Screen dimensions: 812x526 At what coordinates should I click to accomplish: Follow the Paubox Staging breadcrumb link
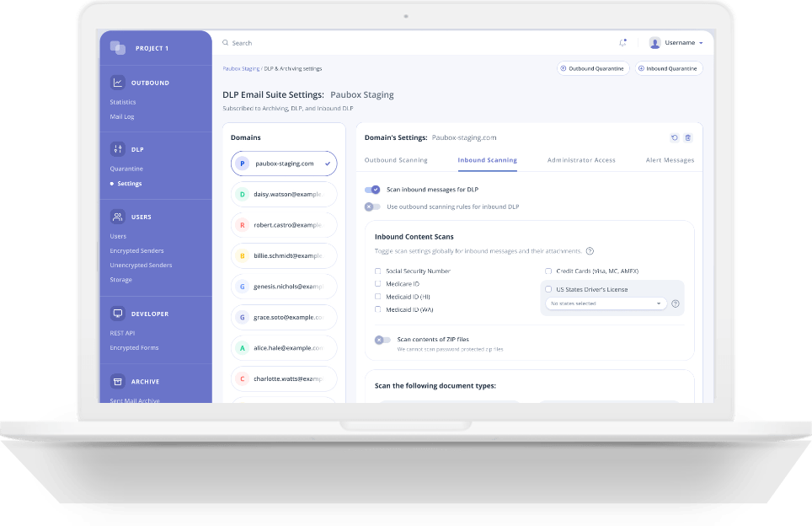pyautogui.click(x=241, y=68)
